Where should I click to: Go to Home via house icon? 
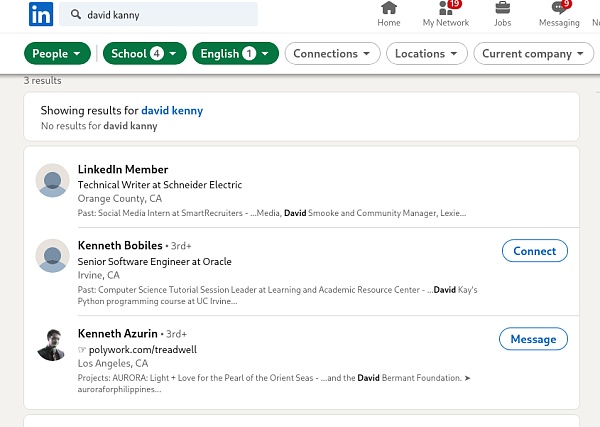389,8
